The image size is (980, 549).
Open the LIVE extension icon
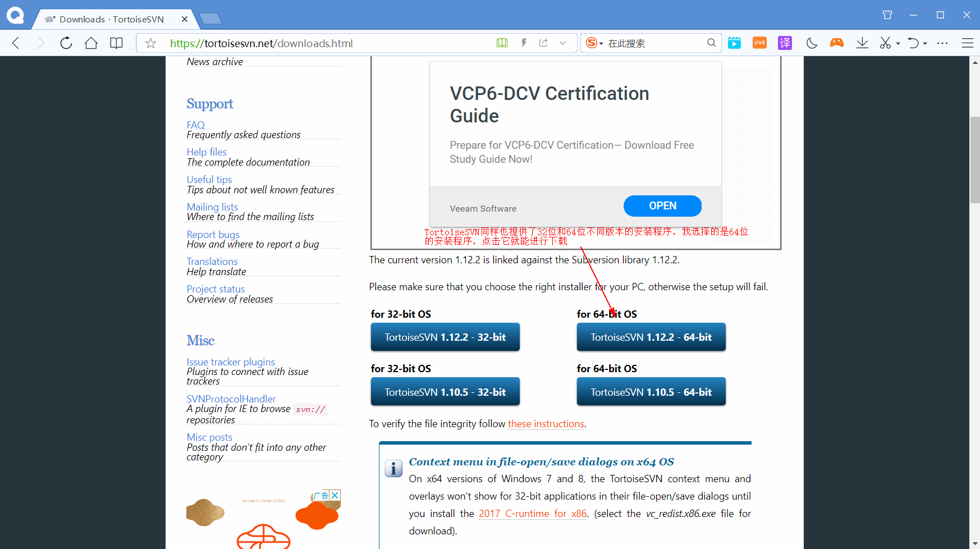coord(759,43)
